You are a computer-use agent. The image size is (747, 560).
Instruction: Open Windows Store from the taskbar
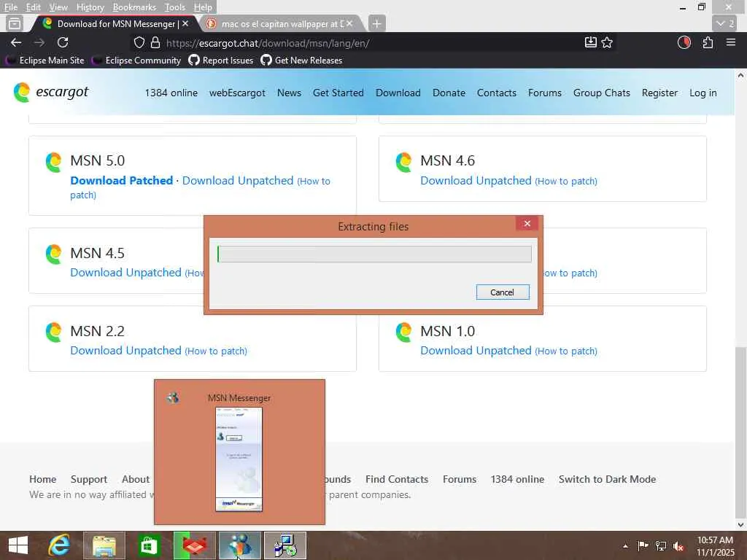point(149,545)
